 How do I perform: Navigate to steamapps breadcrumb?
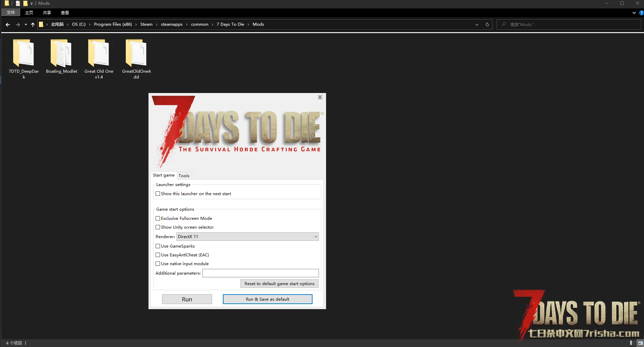click(172, 24)
